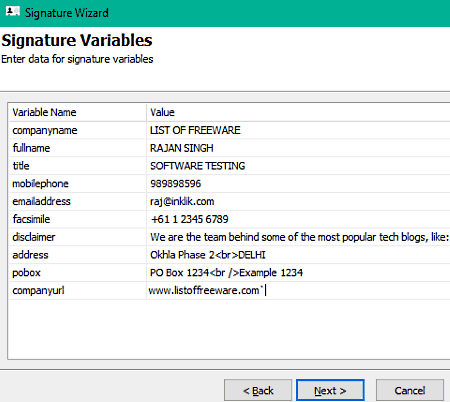Click the Variable Name column header
The height and width of the screenshot is (402, 450).
pos(44,112)
